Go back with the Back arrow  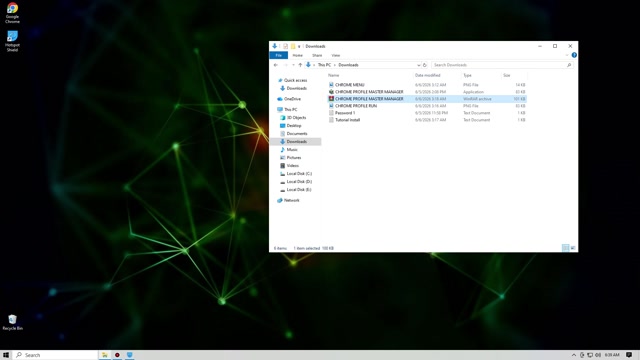(x=276, y=65)
